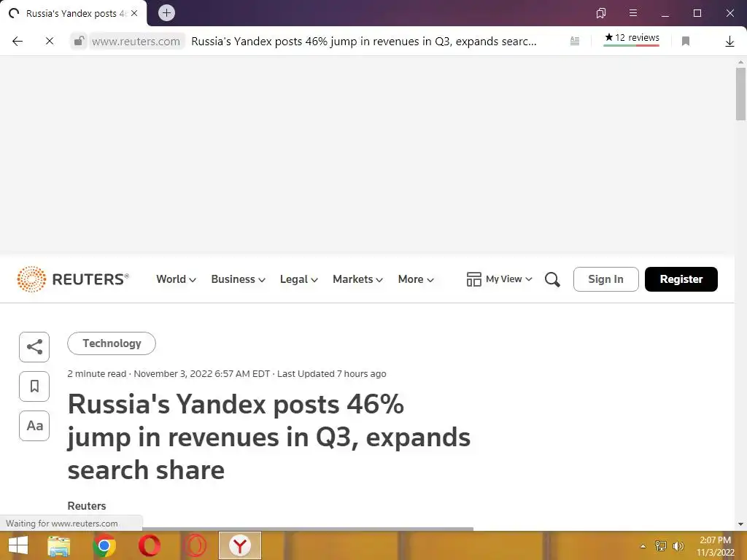Click the vertical page scrollbar thumb
747x560 pixels.
pos(740,94)
